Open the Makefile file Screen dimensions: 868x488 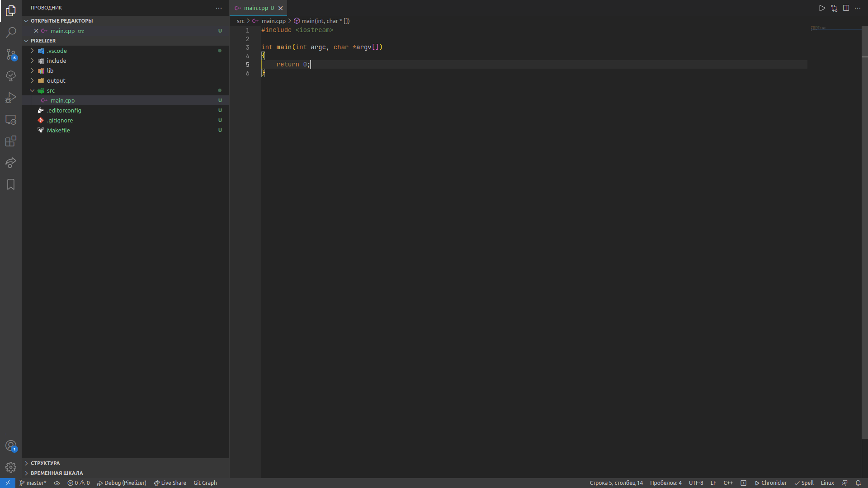[126, 130]
